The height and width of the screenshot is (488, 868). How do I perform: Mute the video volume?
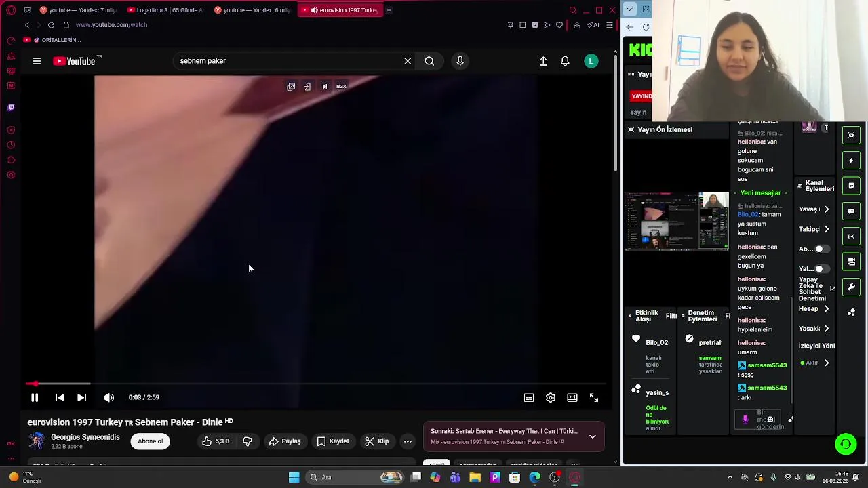(108, 398)
